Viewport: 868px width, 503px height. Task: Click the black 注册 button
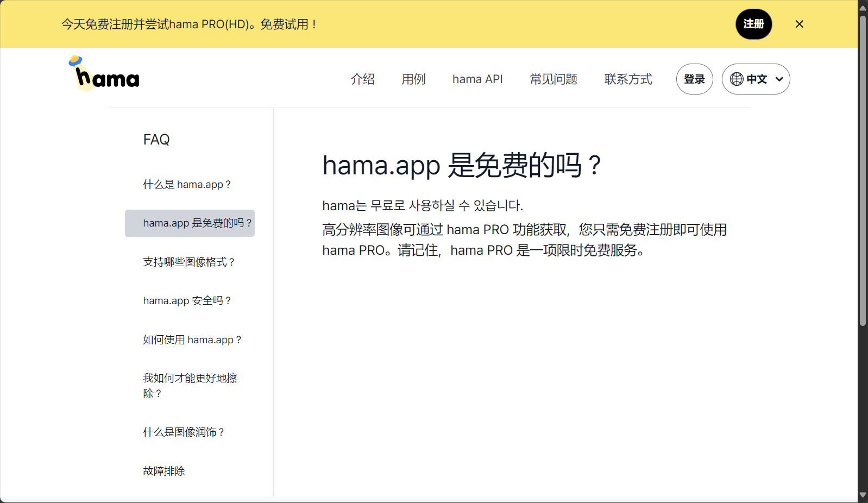click(x=753, y=24)
